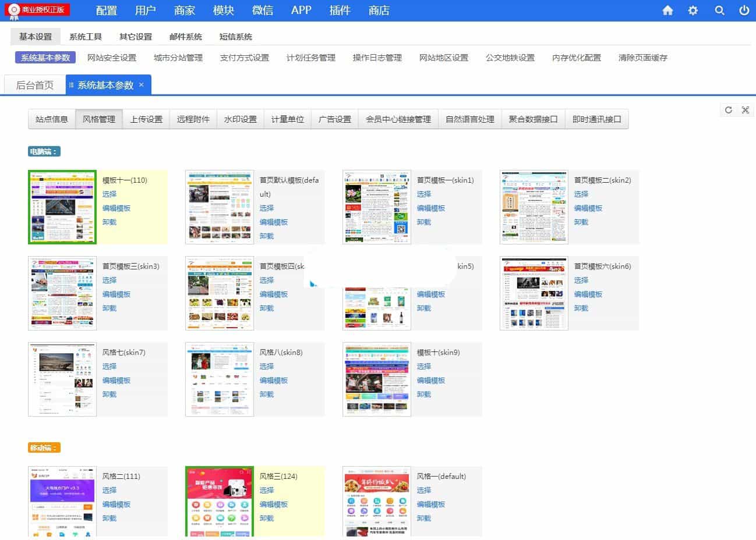Open the 水印设置 tab
The width and height of the screenshot is (756, 540).
(240, 119)
